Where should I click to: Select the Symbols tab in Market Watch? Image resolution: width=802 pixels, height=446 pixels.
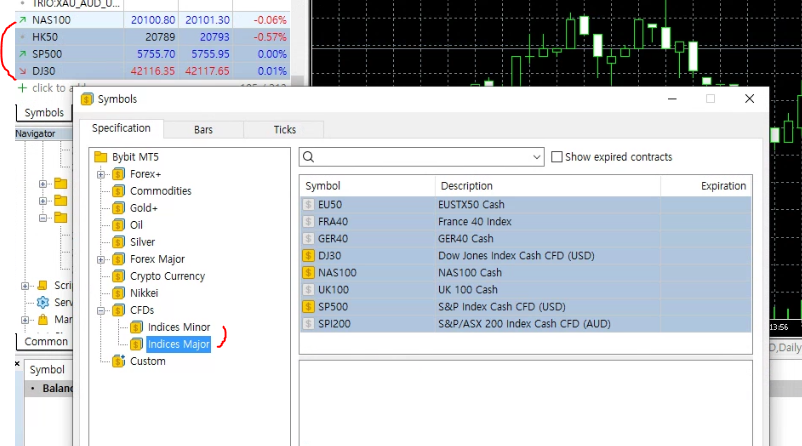[44, 113]
